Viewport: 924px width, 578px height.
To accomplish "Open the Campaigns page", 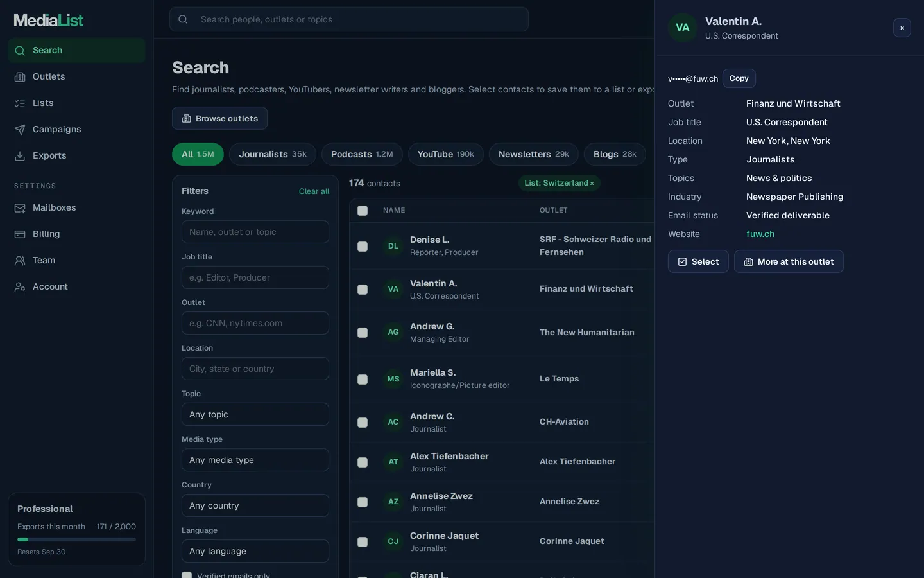I will pos(76,129).
